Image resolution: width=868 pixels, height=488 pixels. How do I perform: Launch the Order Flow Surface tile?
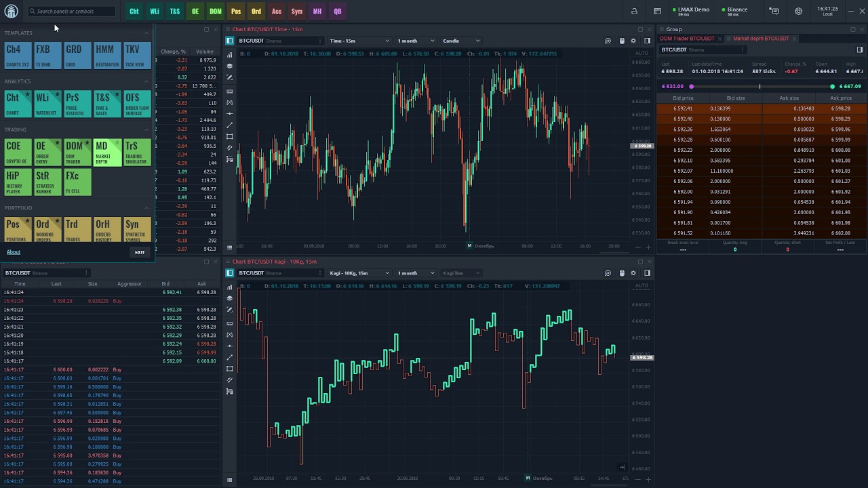(x=137, y=104)
